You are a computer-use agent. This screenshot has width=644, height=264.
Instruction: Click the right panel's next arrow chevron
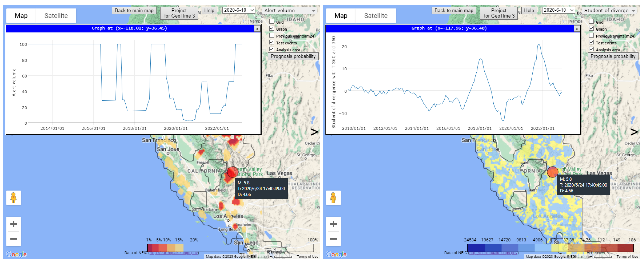coord(634,132)
